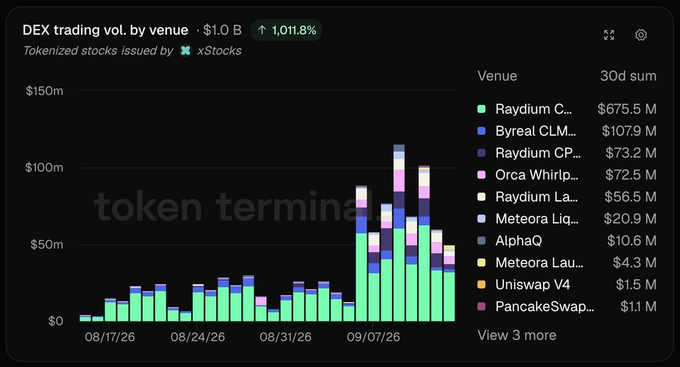680x367 pixels.
Task: Click the 08/31/26 x-axis date label
Action: pyautogui.click(x=285, y=337)
